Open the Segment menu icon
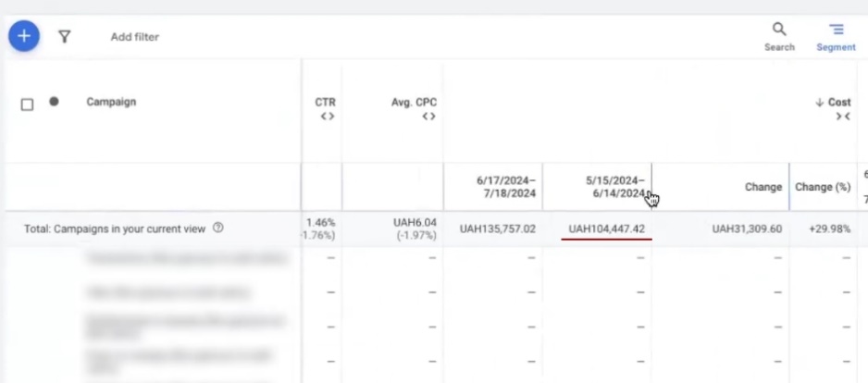 (836, 30)
